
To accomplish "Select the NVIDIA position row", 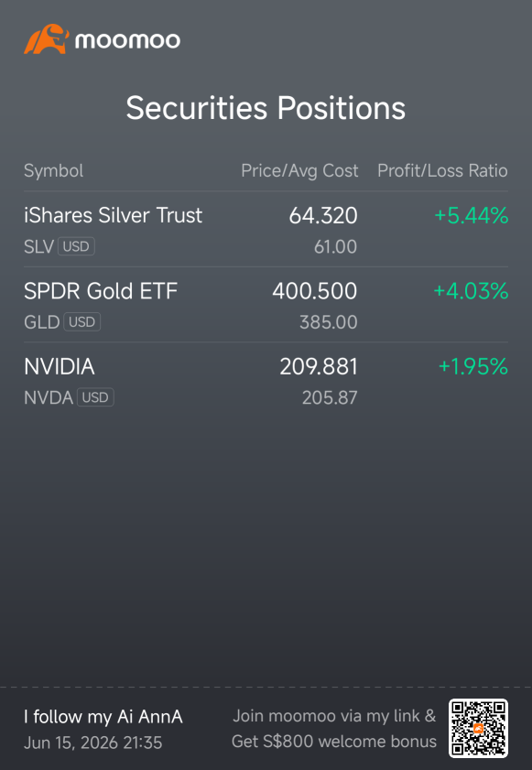I will pos(266,381).
